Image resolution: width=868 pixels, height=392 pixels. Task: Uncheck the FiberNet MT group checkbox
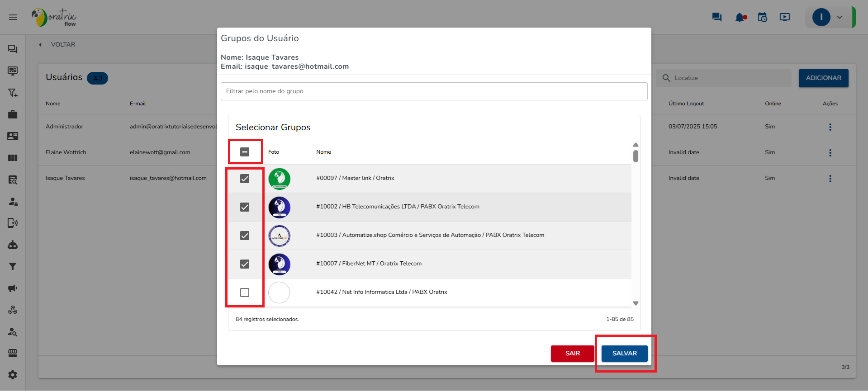(245, 264)
